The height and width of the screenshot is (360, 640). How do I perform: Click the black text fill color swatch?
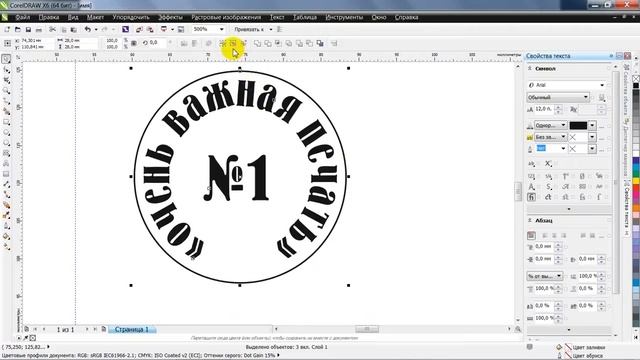(578, 125)
